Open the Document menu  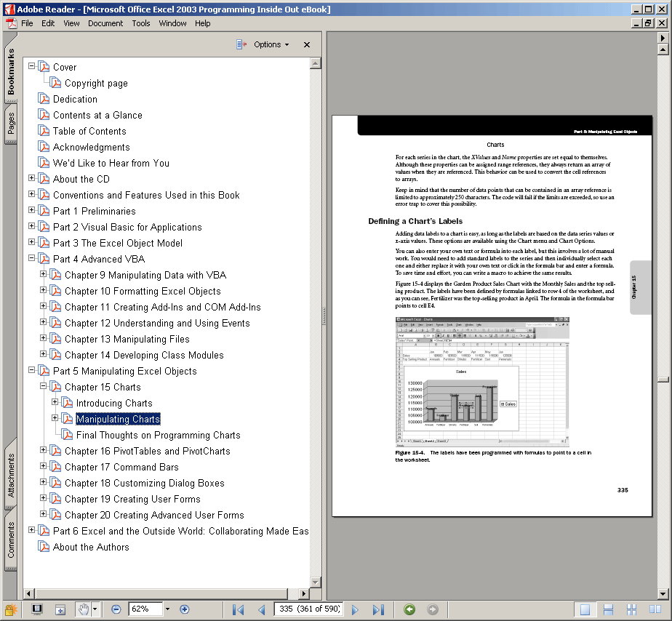point(105,23)
